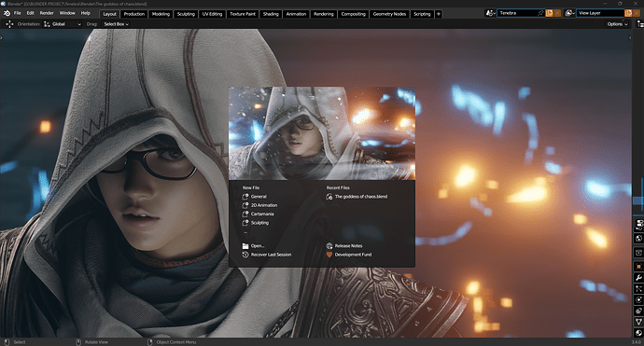The image size is (644, 346).
Task: Open the Physics properties tab icon
Action: (x=639, y=300)
